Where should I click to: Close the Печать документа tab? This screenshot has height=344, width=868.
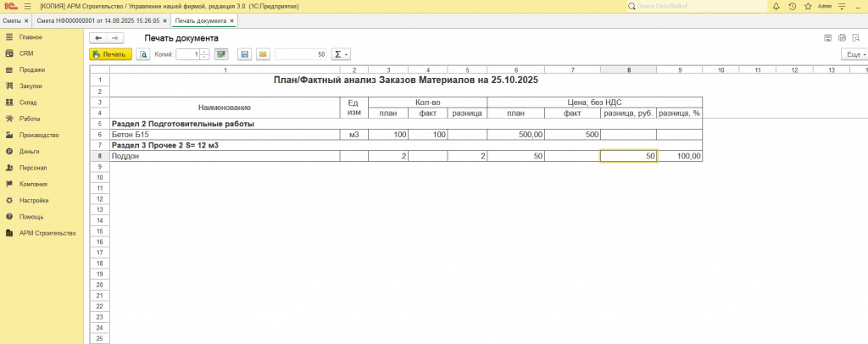232,20
